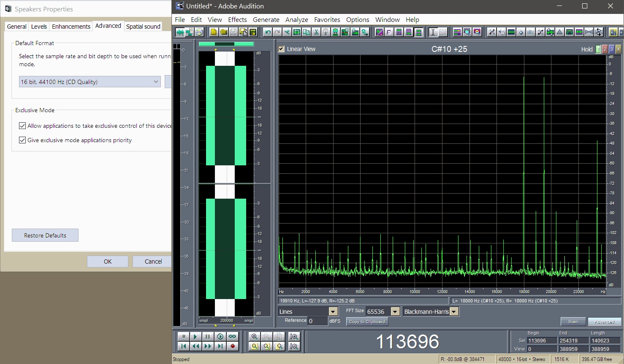
Task: Open CD project view icon
Action: click(199, 32)
